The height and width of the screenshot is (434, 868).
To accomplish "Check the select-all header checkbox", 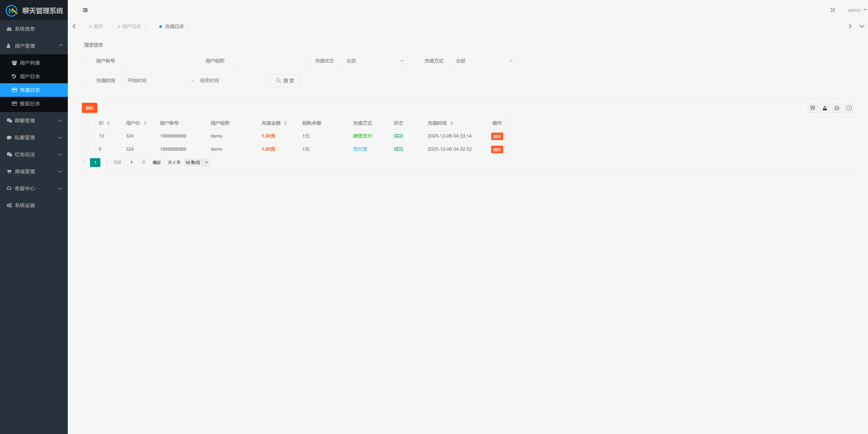I will [x=85, y=123].
